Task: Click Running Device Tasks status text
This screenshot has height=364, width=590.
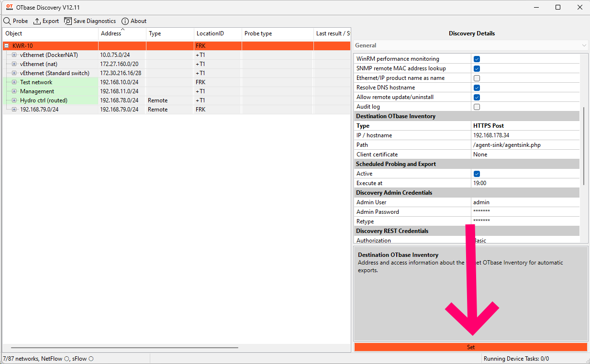Action: (x=516, y=359)
